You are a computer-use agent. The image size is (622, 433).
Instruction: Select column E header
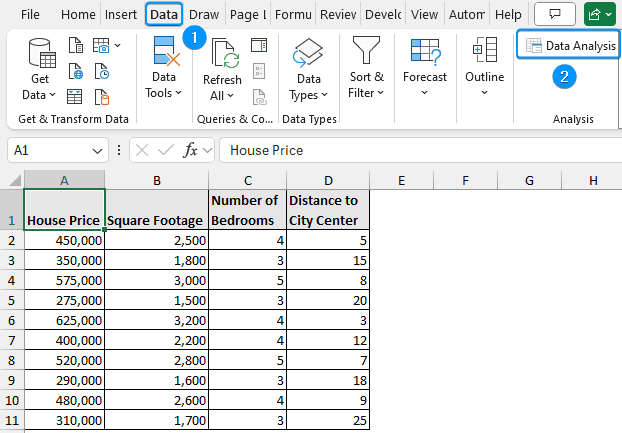tap(401, 180)
